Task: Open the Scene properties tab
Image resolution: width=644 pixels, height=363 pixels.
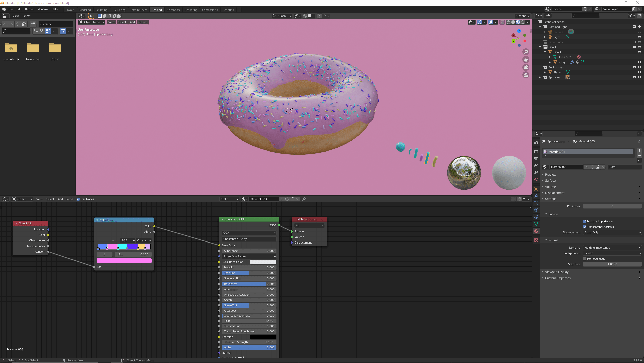Action: (536, 173)
